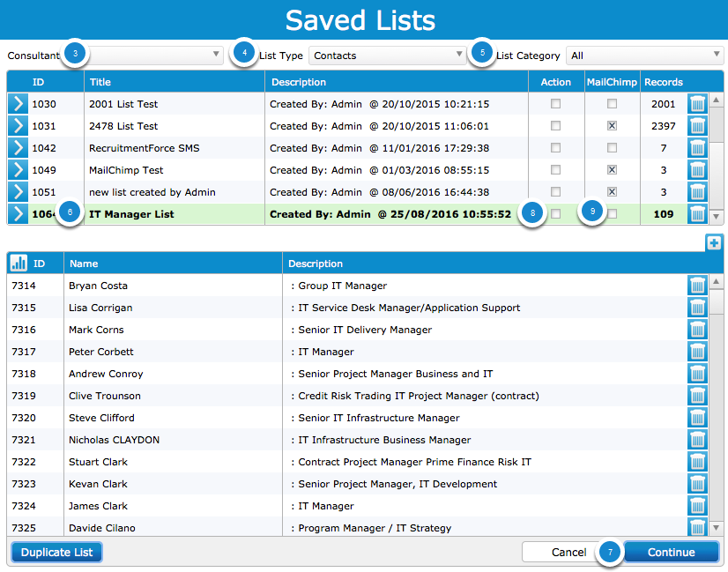Viewport: 728px width, 572px height.
Task: Expand list row 1042
Action: coord(18,148)
